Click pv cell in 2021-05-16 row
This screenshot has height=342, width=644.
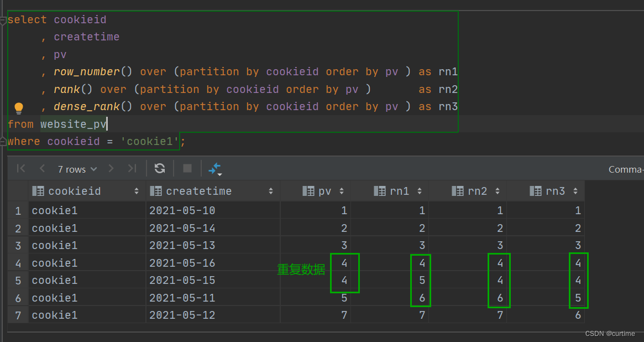[x=316, y=263]
